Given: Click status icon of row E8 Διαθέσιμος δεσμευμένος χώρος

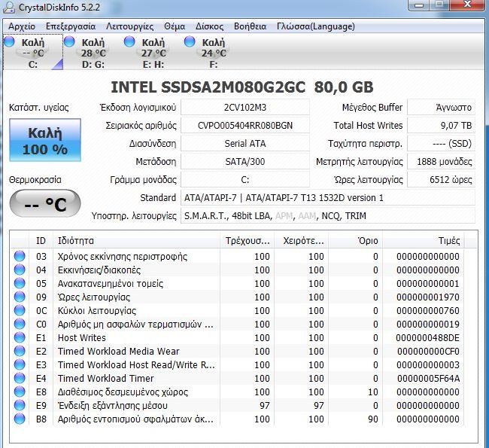Looking at the screenshot, I should click(20, 392).
